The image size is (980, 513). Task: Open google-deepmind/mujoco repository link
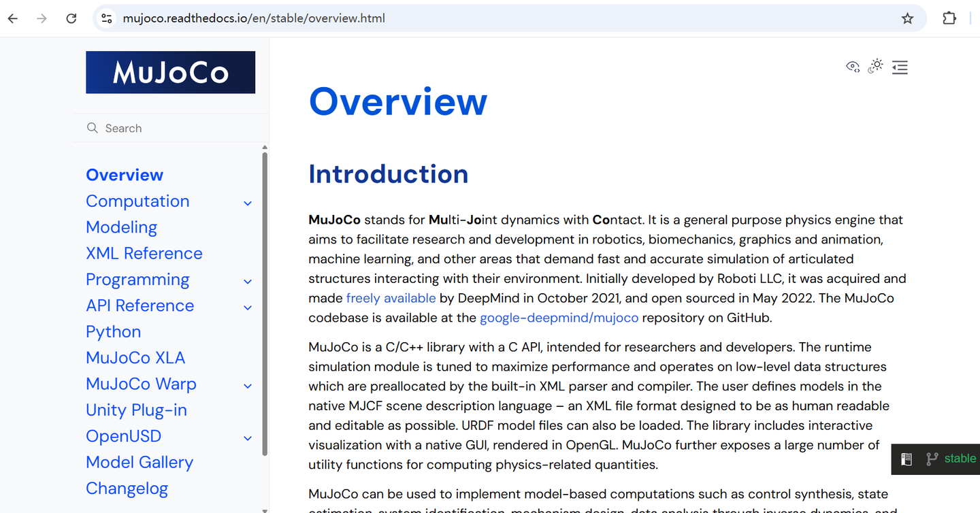559,318
